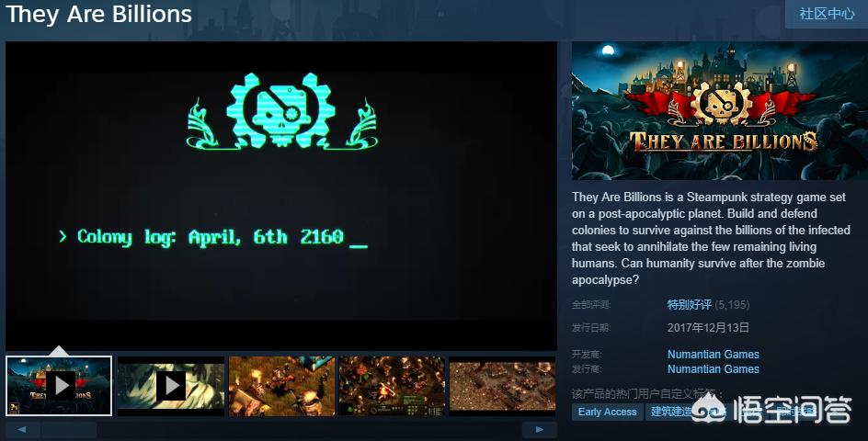Select the fifth screenshot thumbnail
This screenshot has width=868, height=441.
(x=502, y=386)
